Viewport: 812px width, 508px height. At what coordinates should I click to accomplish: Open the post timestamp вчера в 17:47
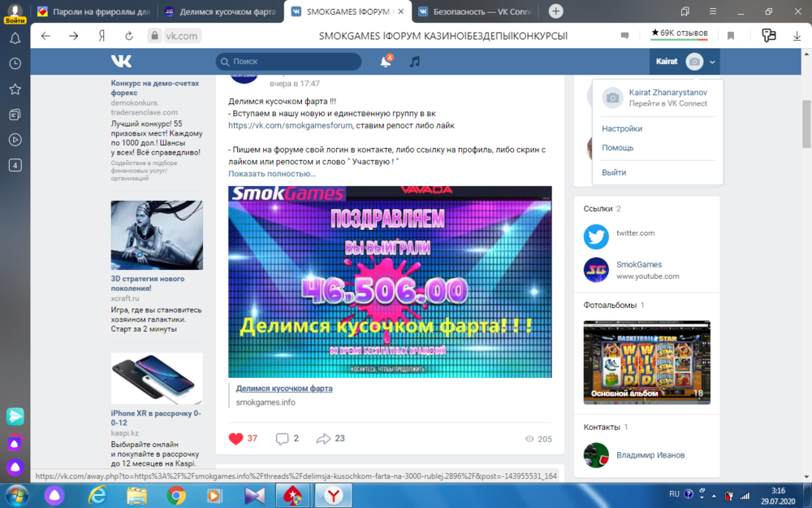point(294,84)
